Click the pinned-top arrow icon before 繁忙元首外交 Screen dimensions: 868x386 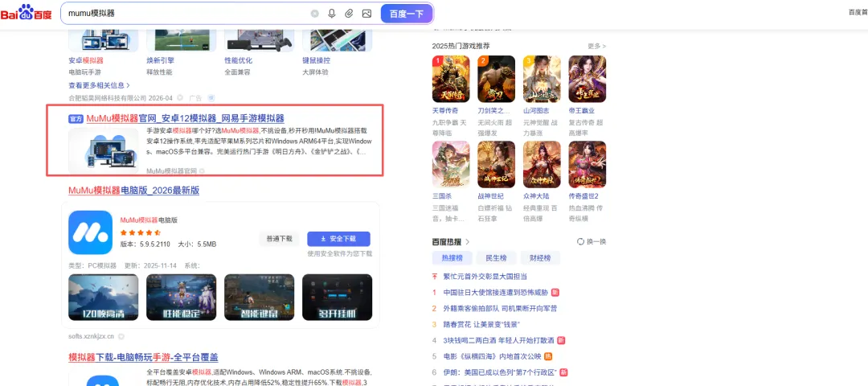click(x=435, y=276)
